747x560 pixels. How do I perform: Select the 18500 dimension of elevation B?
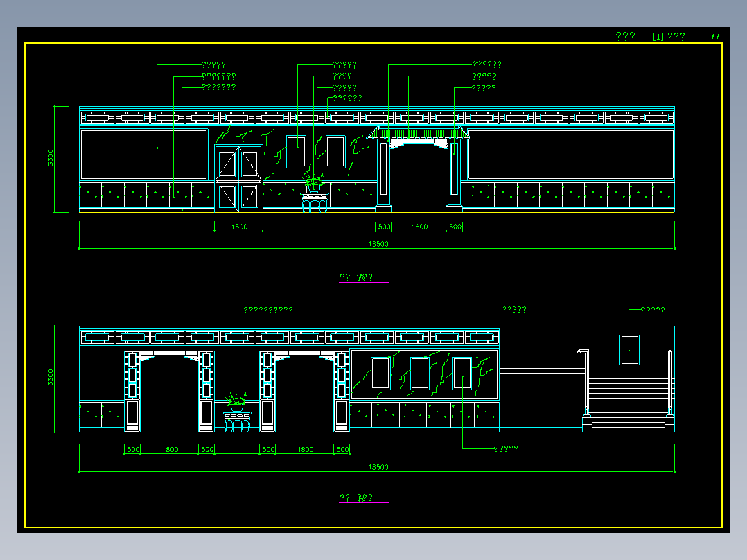click(x=378, y=467)
